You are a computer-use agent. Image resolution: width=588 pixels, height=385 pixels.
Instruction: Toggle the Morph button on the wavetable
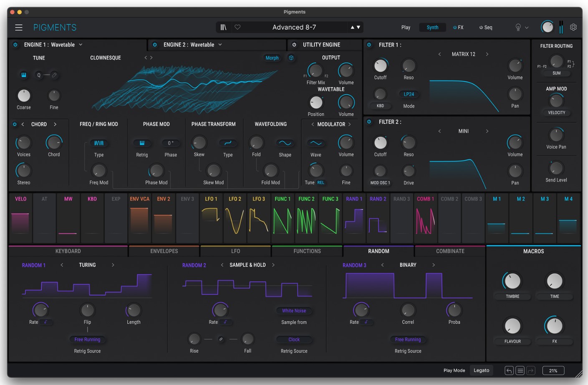272,58
